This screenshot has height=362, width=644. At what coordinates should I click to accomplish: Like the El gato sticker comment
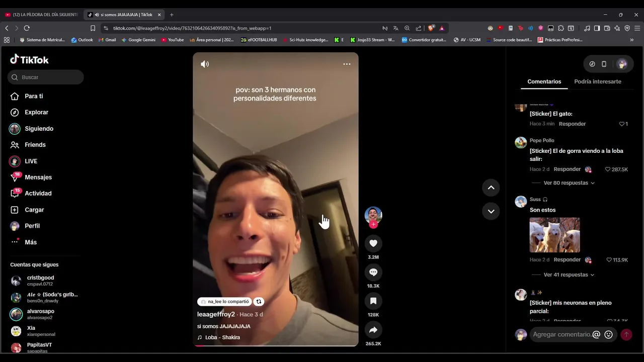[x=621, y=124]
